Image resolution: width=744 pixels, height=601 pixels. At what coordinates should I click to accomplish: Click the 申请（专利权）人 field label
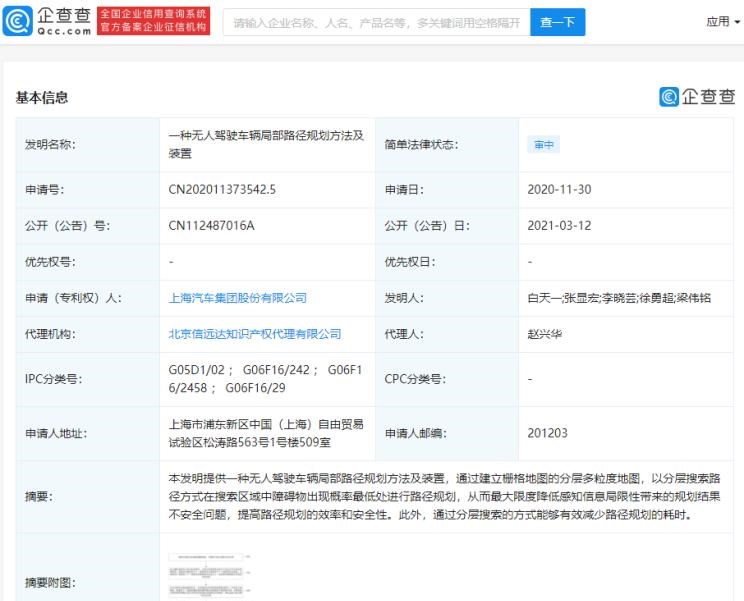point(73,298)
